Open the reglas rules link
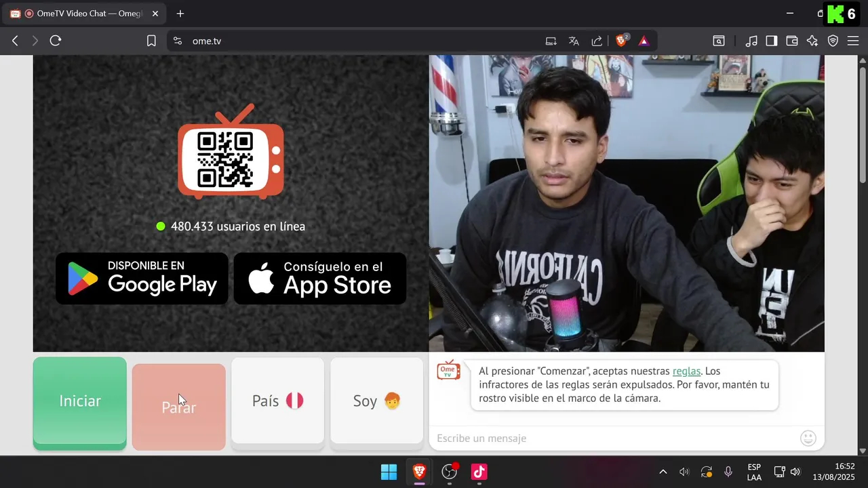868x488 pixels. [686, 371]
